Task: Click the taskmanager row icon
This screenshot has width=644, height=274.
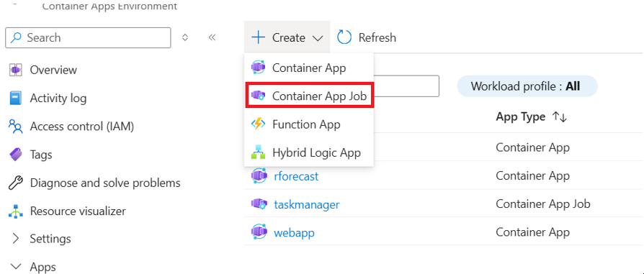Action: 259,204
